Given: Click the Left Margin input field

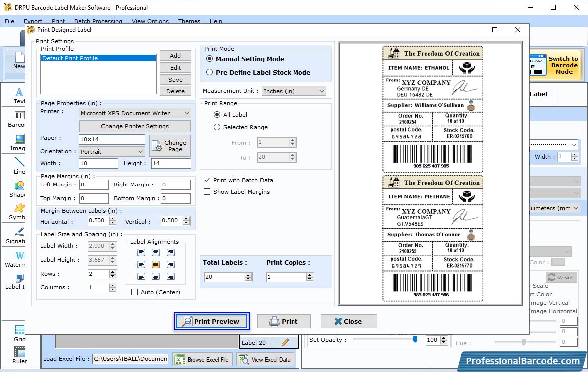Looking at the screenshot, I should coord(94,185).
